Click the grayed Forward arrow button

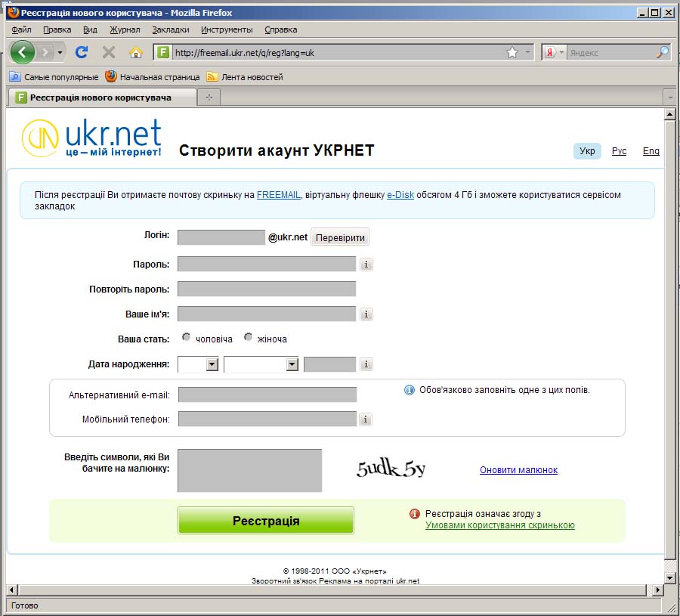coord(45,52)
